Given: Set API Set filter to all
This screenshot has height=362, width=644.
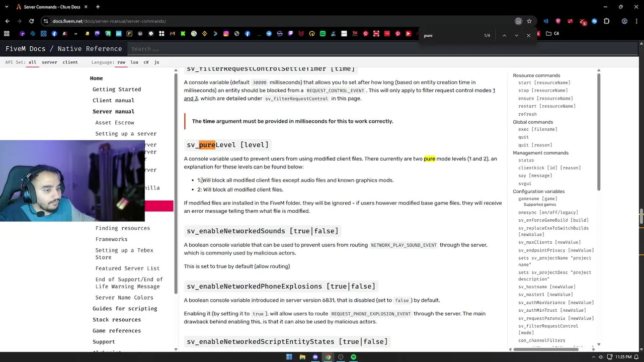Looking at the screenshot, I should (x=32, y=62).
